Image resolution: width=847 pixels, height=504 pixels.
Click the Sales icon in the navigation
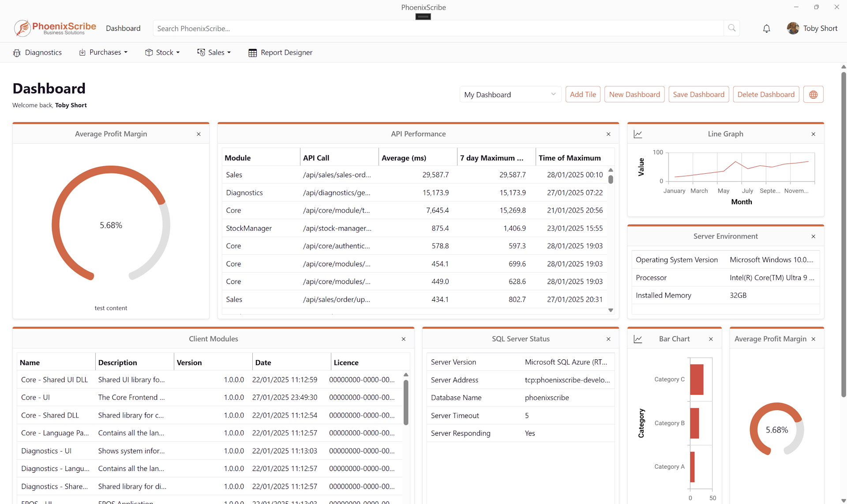[x=201, y=52]
